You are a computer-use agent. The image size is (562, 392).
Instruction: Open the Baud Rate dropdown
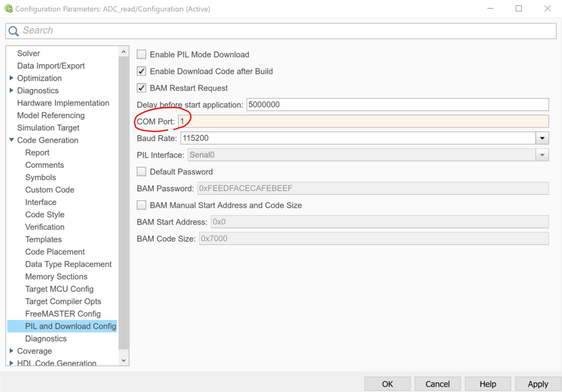(542, 137)
